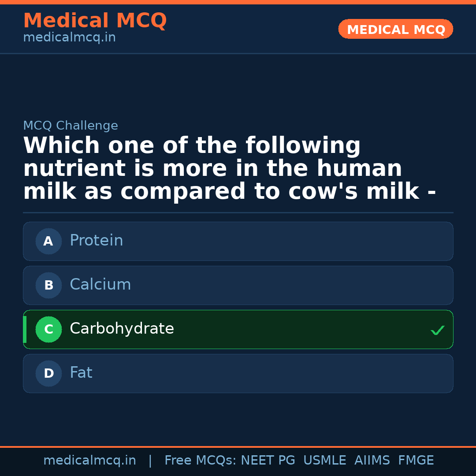This screenshot has height=476, width=476.
Task: Click the MCQ Challenge label
Action: (x=71, y=126)
